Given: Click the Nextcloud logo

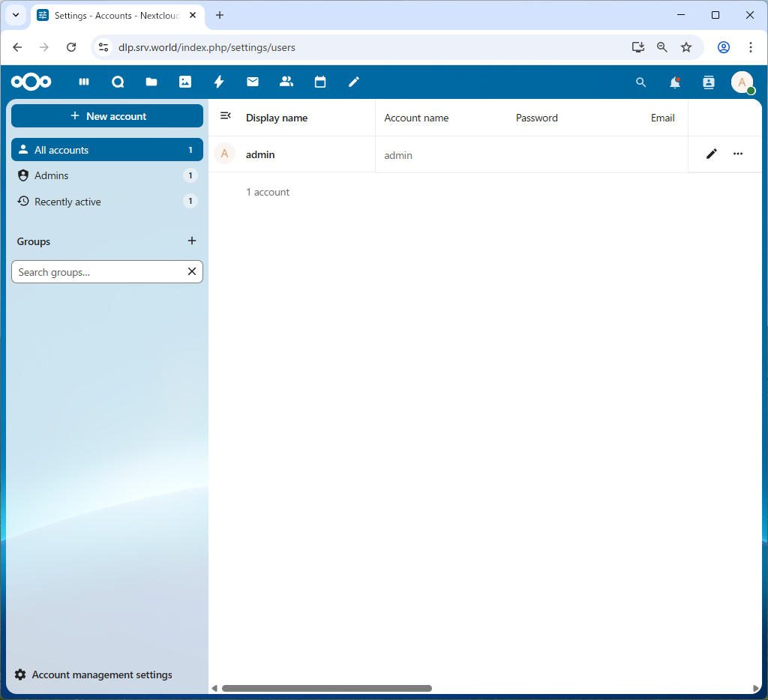Looking at the screenshot, I should click(31, 82).
